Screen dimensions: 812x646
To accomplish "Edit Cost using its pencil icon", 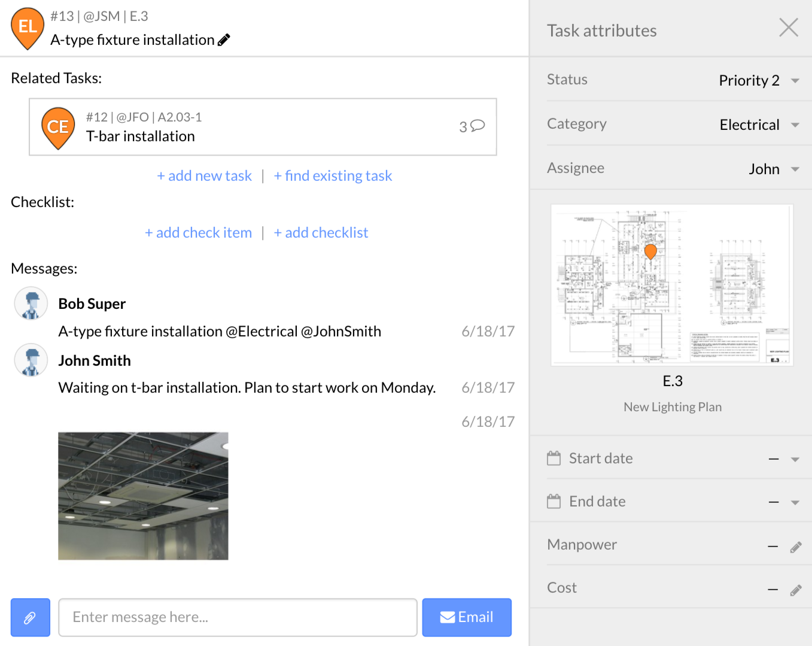I will 795,590.
